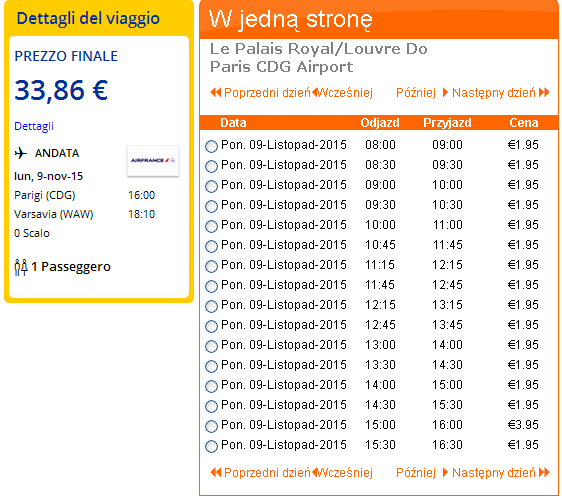Viewport: 562px width, 502px height.
Task: Open the Dettagli price details link
Action: pos(34,126)
